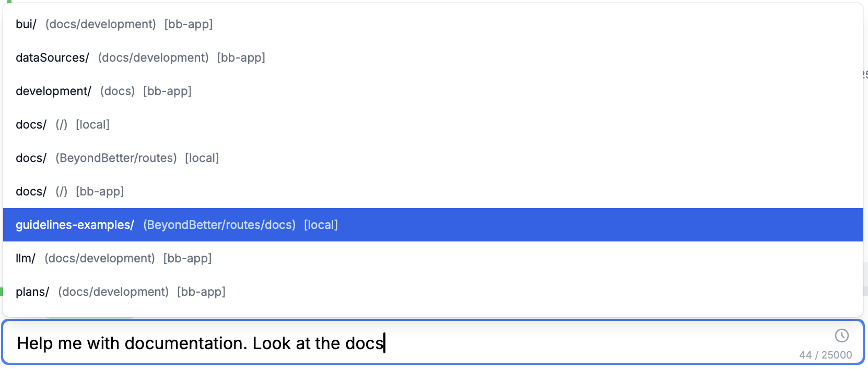This screenshot has width=868, height=369.
Task: Select docs/ at root with local source
Action: (30, 124)
